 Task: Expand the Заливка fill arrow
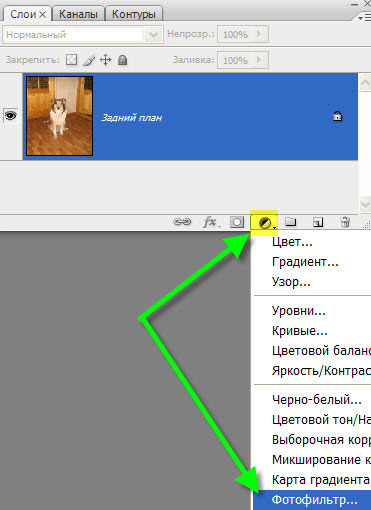[259, 60]
